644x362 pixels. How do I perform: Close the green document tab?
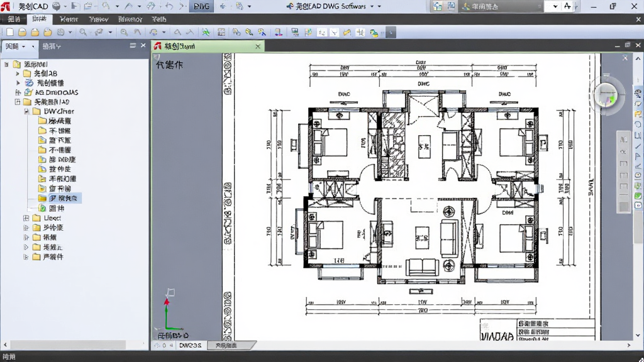[x=258, y=47]
